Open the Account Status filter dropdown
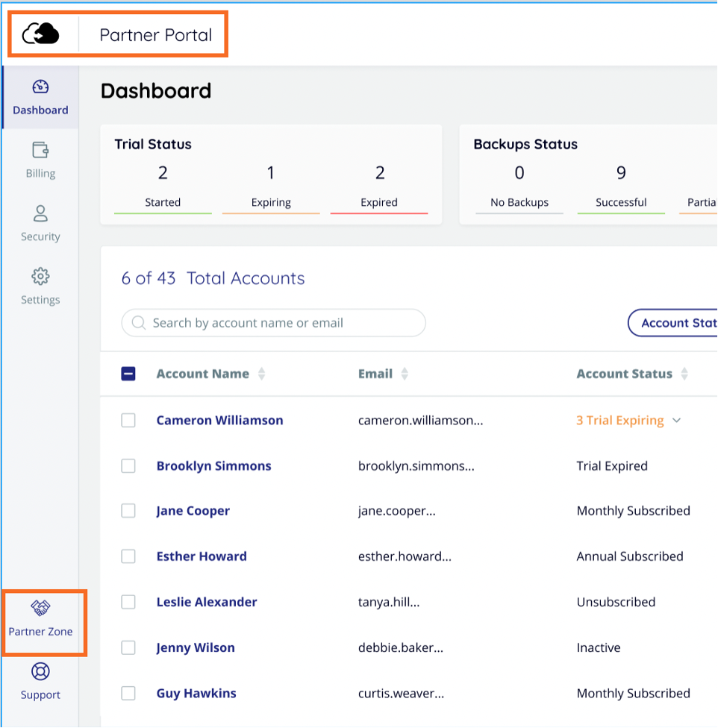The image size is (718, 728). pos(673,323)
